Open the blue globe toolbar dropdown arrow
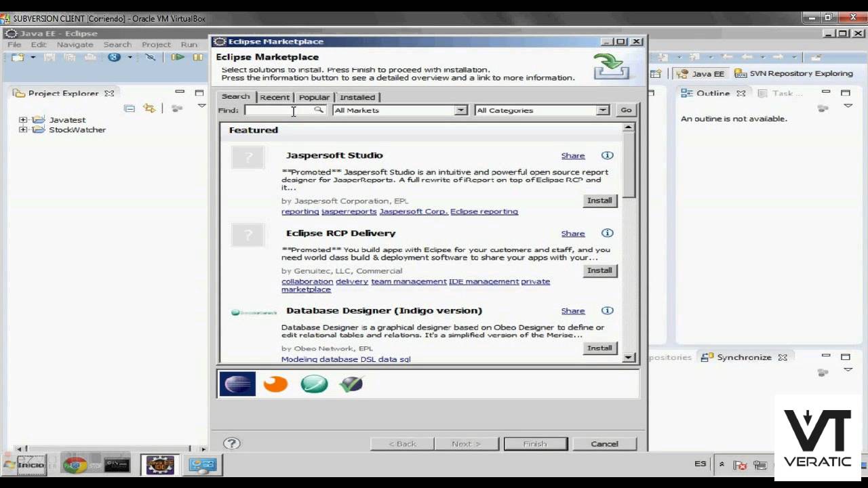 pos(130,58)
